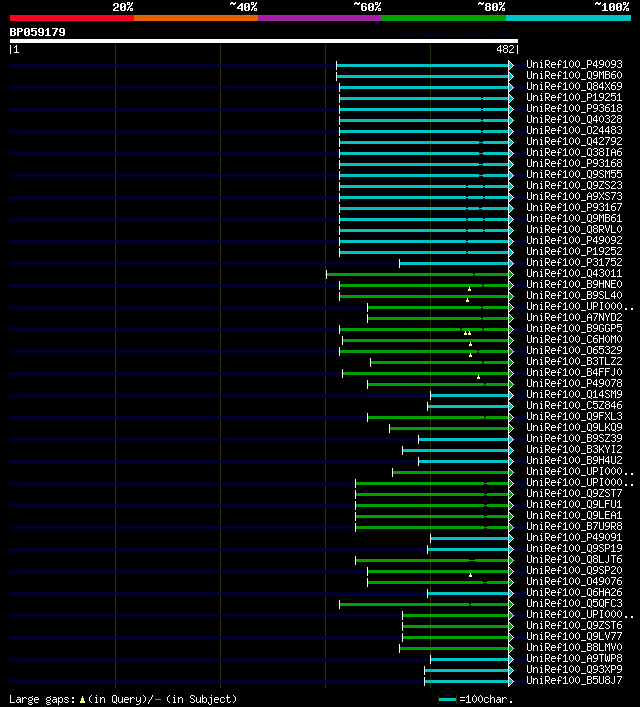Select the purple ~60% identity legend segment
This screenshot has width=640, height=707.
pos(320,18)
